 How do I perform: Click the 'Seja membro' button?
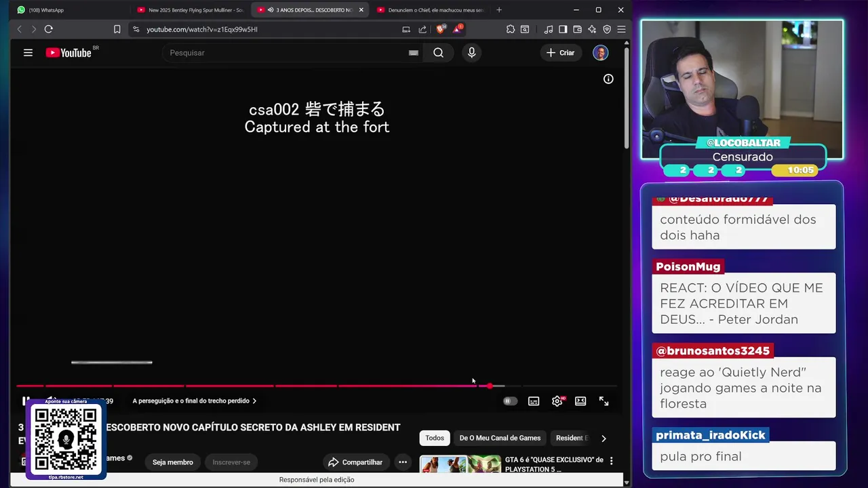click(x=172, y=462)
